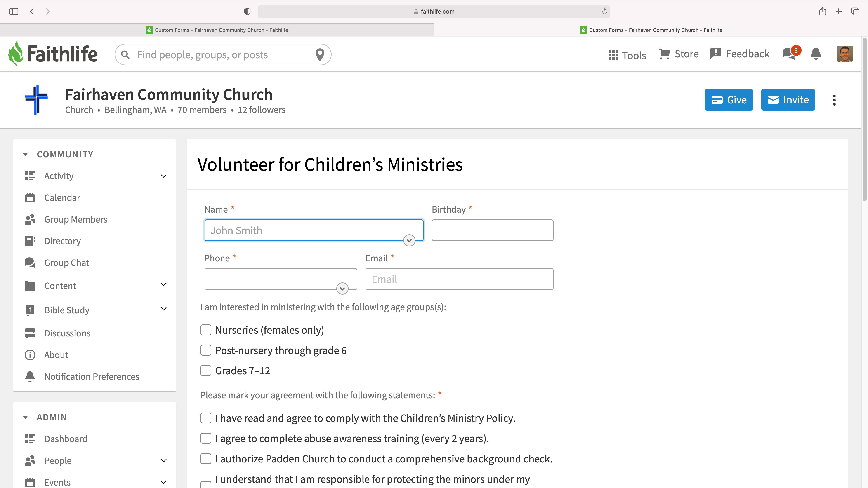Check Post-nursery through grade 6
The height and width of the screenshot is (488, 868).
(206, 350)
